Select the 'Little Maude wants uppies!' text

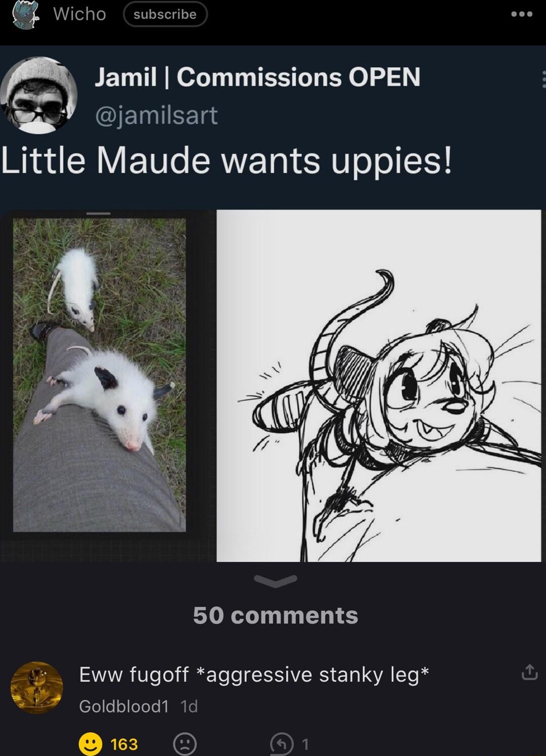click(226, 161)
